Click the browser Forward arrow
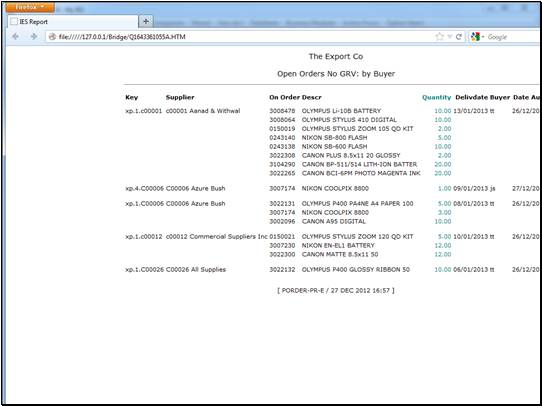This screenshot has height=406, width=542. coord(34,37)
